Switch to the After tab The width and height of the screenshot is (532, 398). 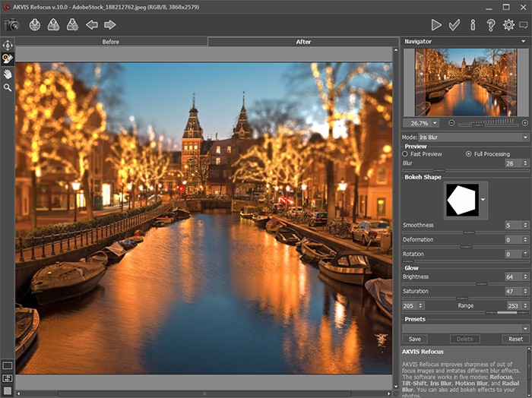(303, 42)
